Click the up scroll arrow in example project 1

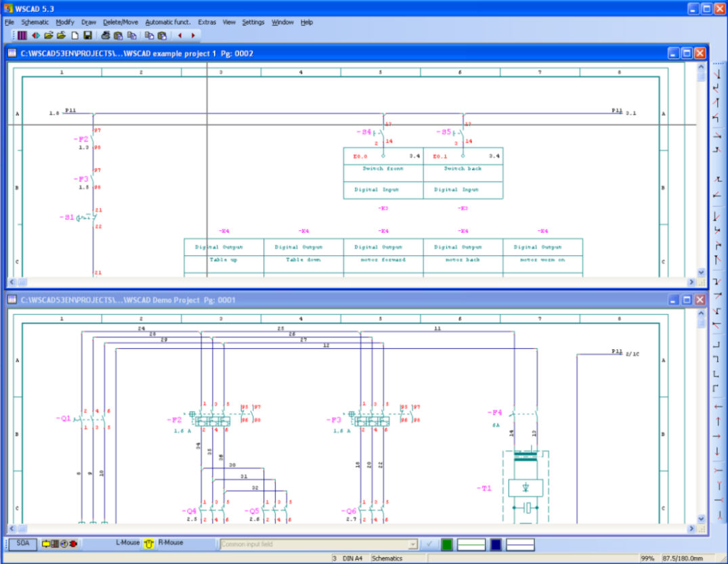click(x=701, y=67)
